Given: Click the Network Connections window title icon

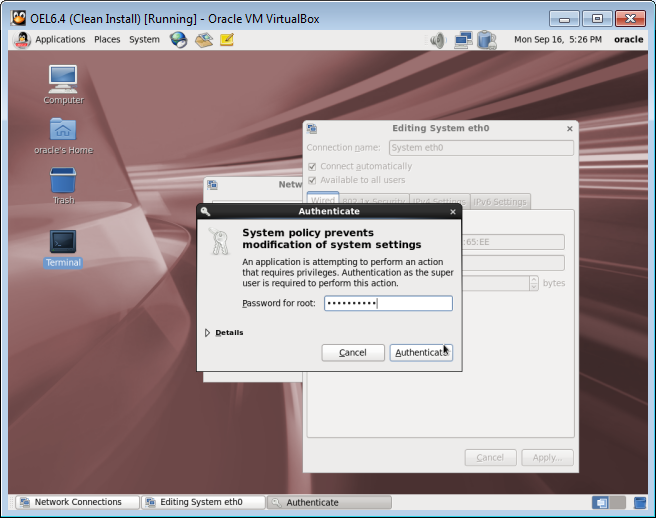Looking at the screenshot, I should 212,185.
